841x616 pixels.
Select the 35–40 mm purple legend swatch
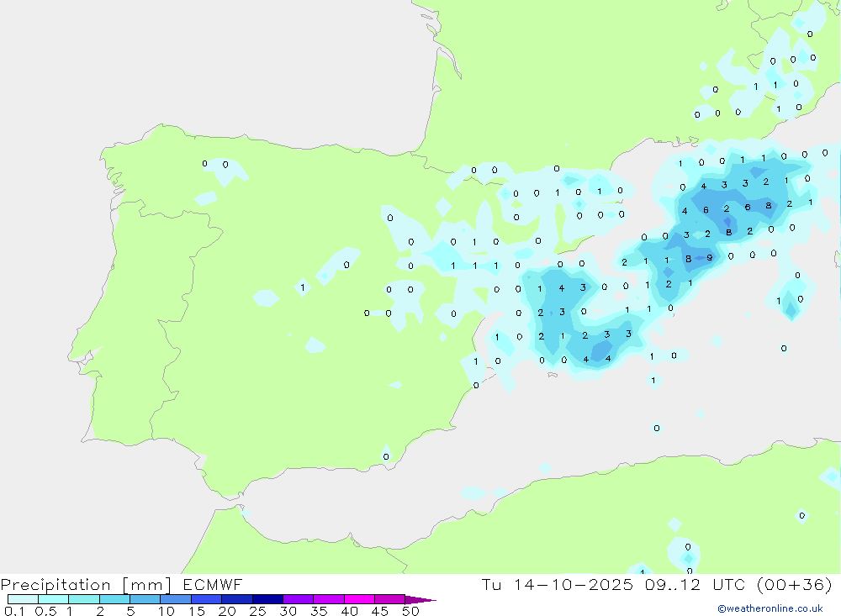pos(329,599)
